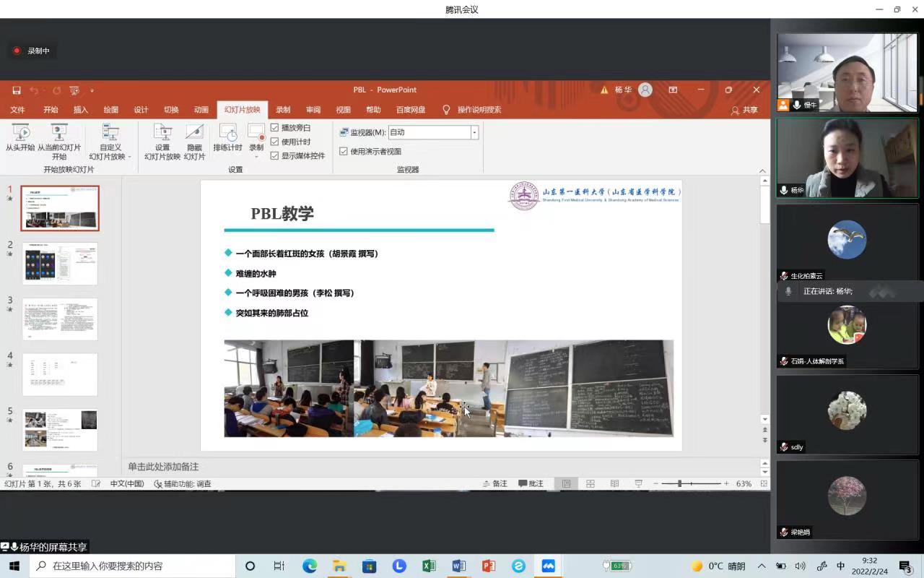Viewport: 924px width, 578px height.
Task: Toggle the 播放旁白 checkbox
Action: pyautogui.click(x=274, y=128)
